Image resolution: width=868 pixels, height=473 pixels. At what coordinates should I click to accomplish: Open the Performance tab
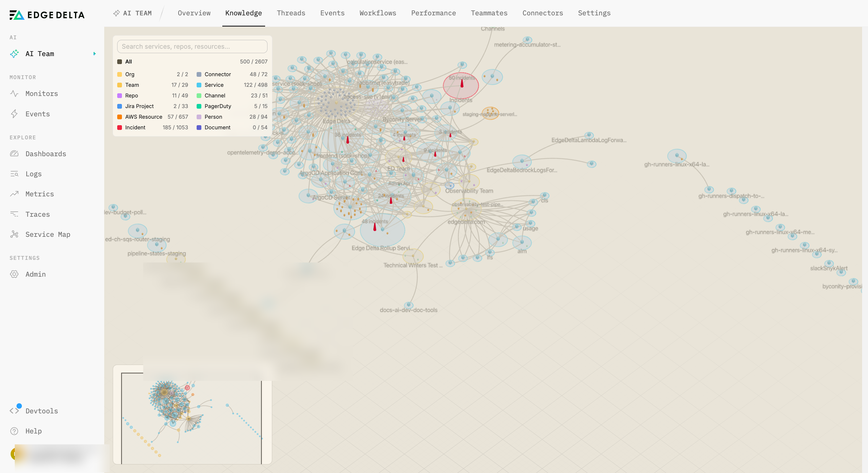(x=433, y=13)
